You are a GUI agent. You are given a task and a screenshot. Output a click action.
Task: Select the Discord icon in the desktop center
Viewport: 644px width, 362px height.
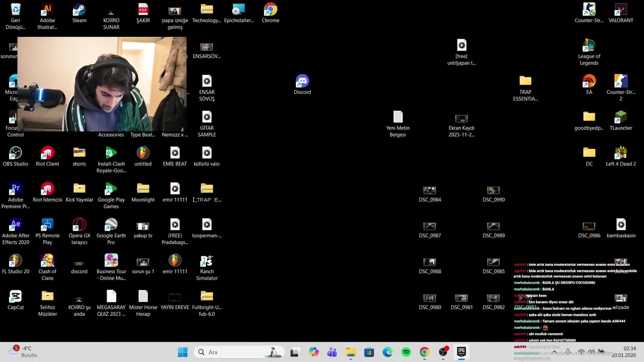pyautogui.click(x=302, y=85)
